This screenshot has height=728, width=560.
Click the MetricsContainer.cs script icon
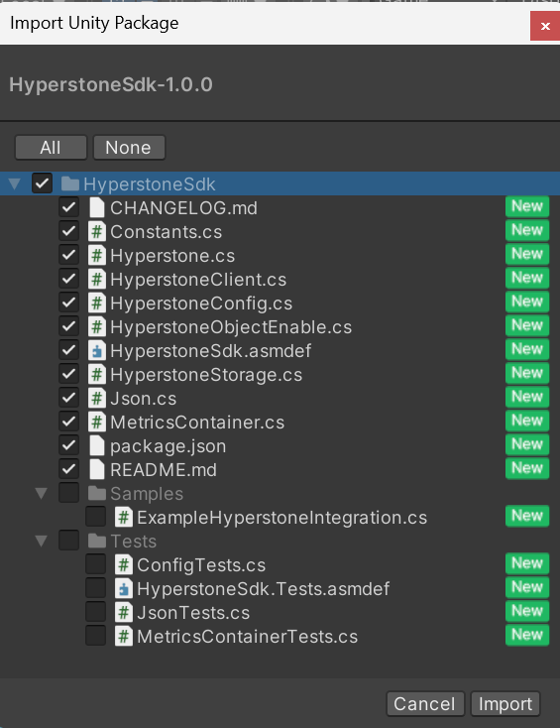(96, 423)
